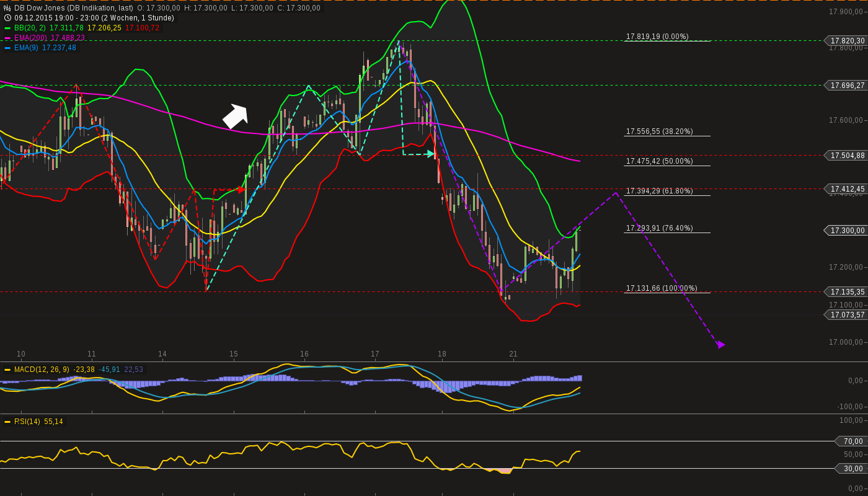This screenshot has height=496, width=868.
Task: Click the 17.504,88 price axis tag
Action: 846,155
